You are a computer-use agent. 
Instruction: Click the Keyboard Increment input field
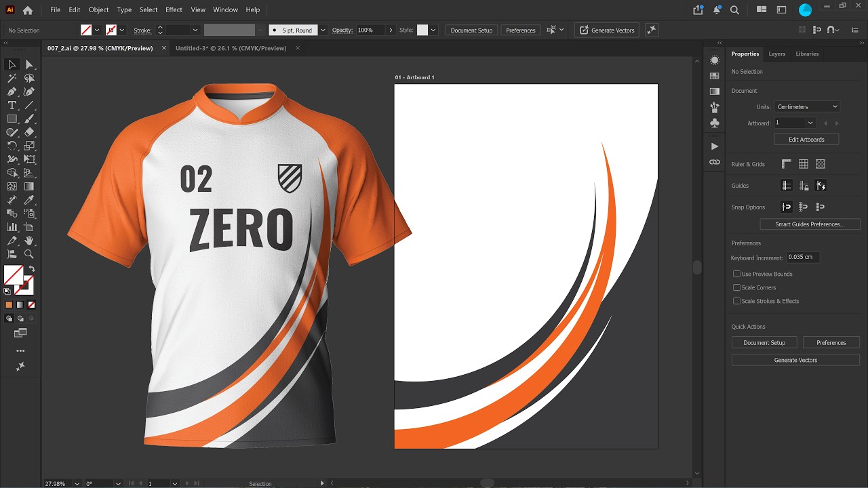tap(802, 258)
